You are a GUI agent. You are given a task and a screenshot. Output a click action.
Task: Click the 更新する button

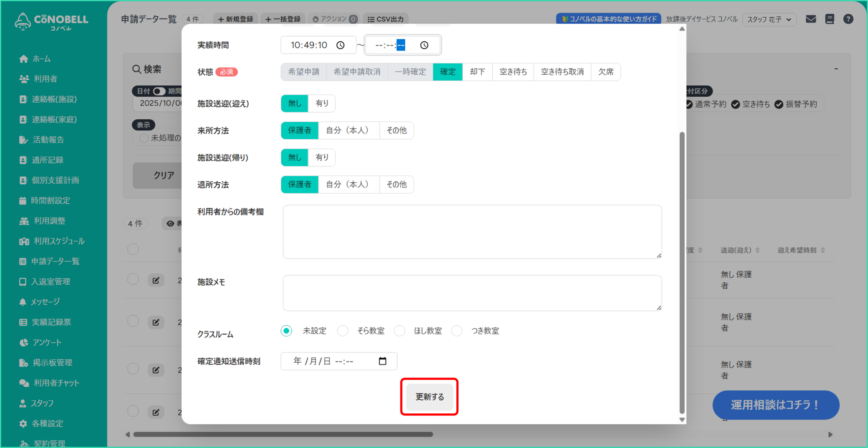[x=429, y=397]
